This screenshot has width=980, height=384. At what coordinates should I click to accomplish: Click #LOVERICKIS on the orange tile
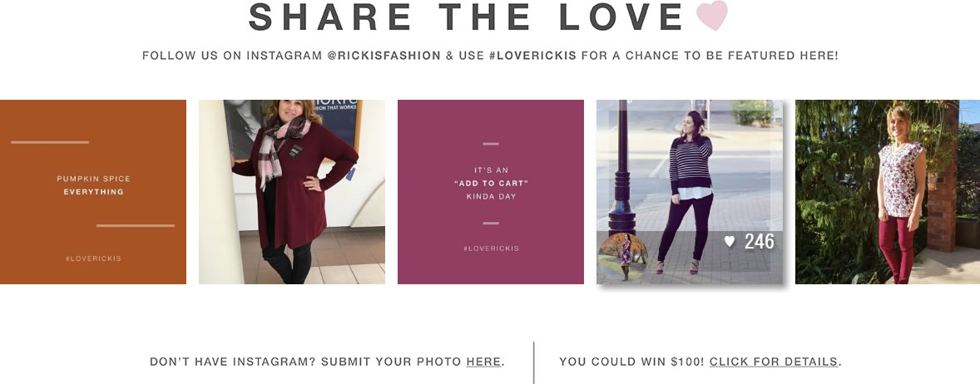click(x=93, y=258)
